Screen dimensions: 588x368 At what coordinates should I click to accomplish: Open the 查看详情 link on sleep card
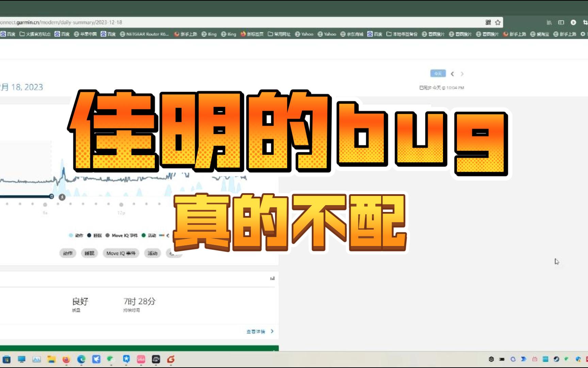coord(256,332)
